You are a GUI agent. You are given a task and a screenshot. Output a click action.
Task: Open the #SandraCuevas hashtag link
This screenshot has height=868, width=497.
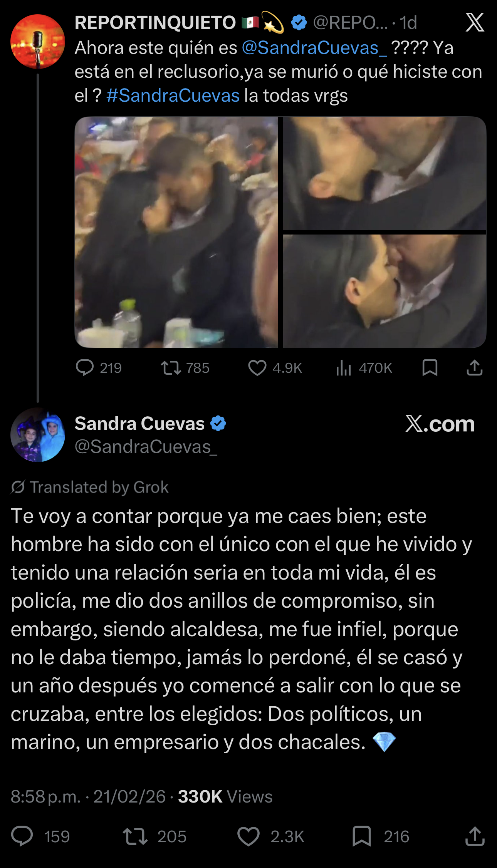tap(173, 96)
